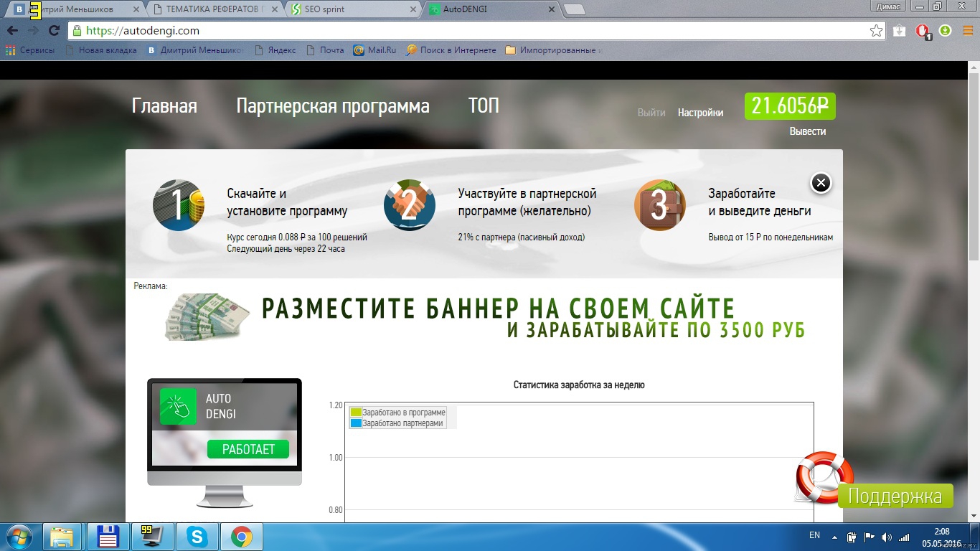
Task: Open the Почта bookmark
Action: coord(325,50)
